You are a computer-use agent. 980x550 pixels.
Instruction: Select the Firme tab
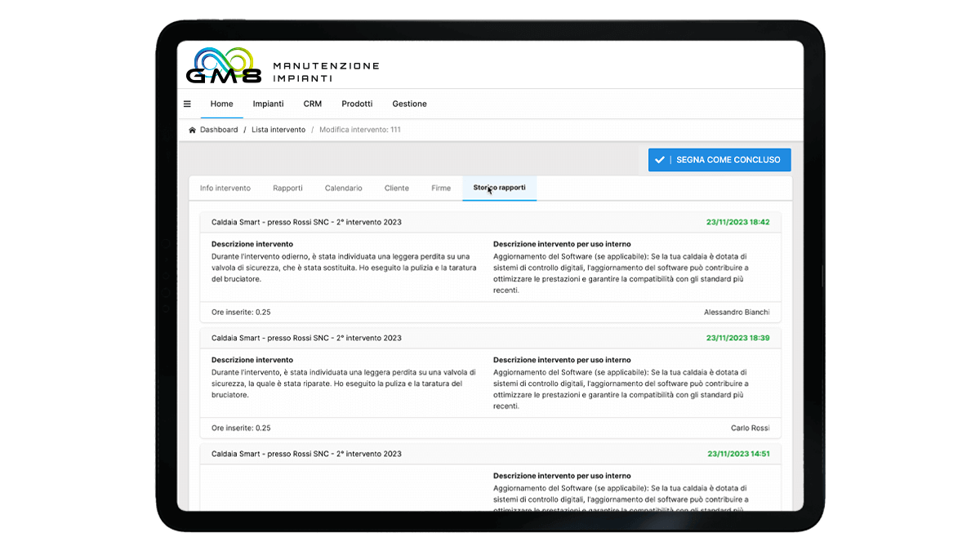click(x=440, y=188)
